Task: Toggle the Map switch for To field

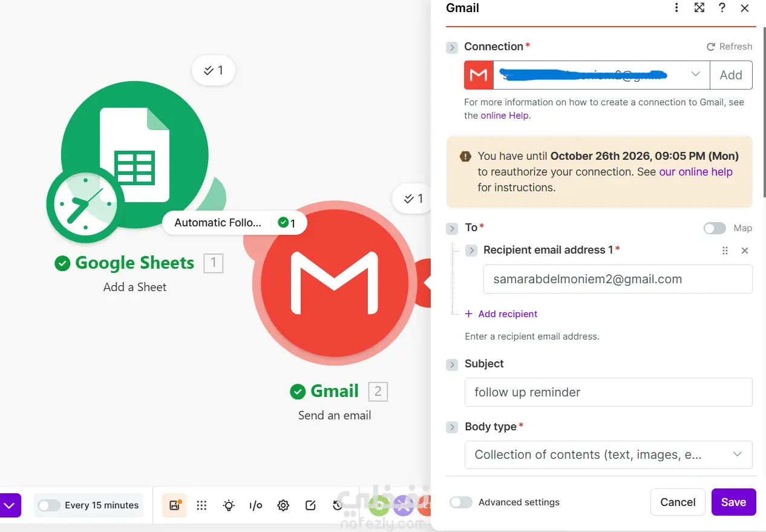Action: (715, 228)
